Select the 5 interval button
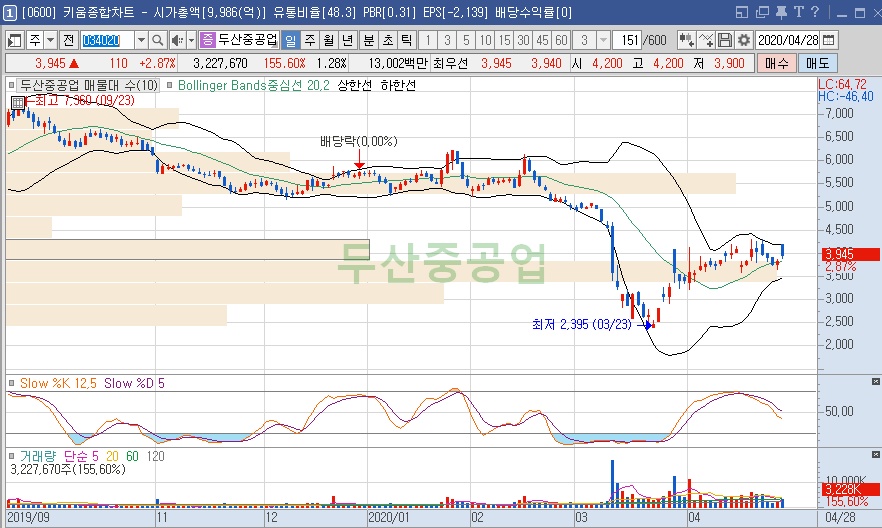The image size is (882, 528). tap(466, 40)
